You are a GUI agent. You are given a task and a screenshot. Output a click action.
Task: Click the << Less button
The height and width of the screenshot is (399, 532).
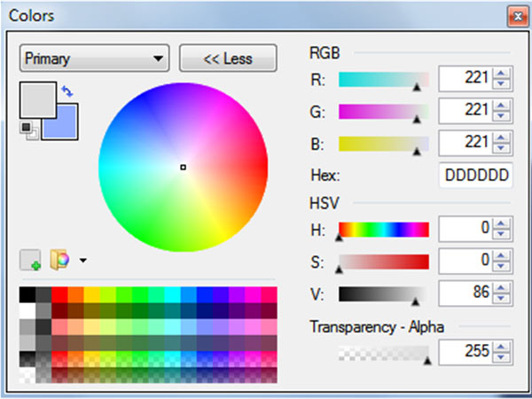227,59
